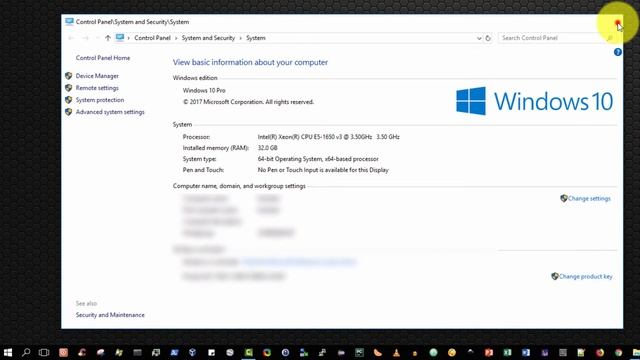640x360 pixels.
Task: Open the recent locations dropdown arrow
Action: coord(97,38)
